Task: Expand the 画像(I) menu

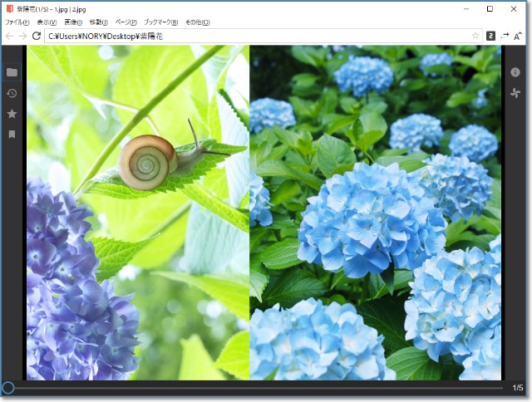Action: pyautogui.click(x=73, y=22)
